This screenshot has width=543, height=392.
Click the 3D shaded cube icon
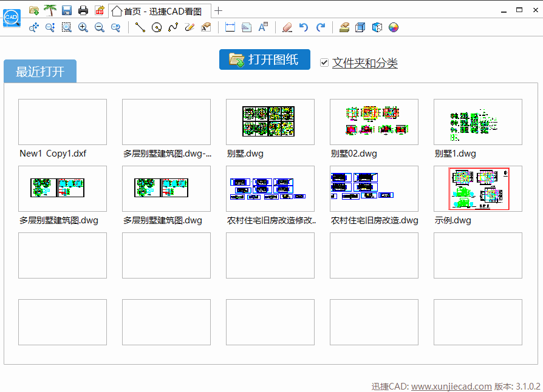click(377, 27)
